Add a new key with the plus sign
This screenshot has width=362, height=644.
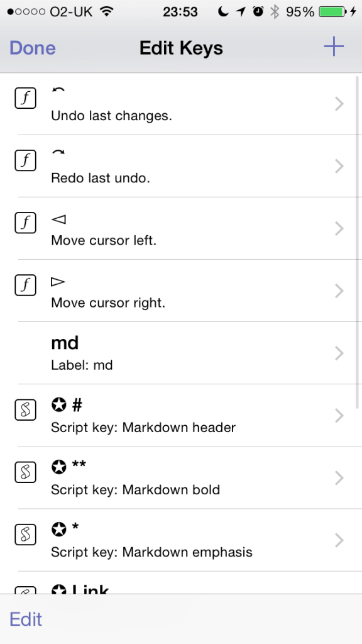334,46
